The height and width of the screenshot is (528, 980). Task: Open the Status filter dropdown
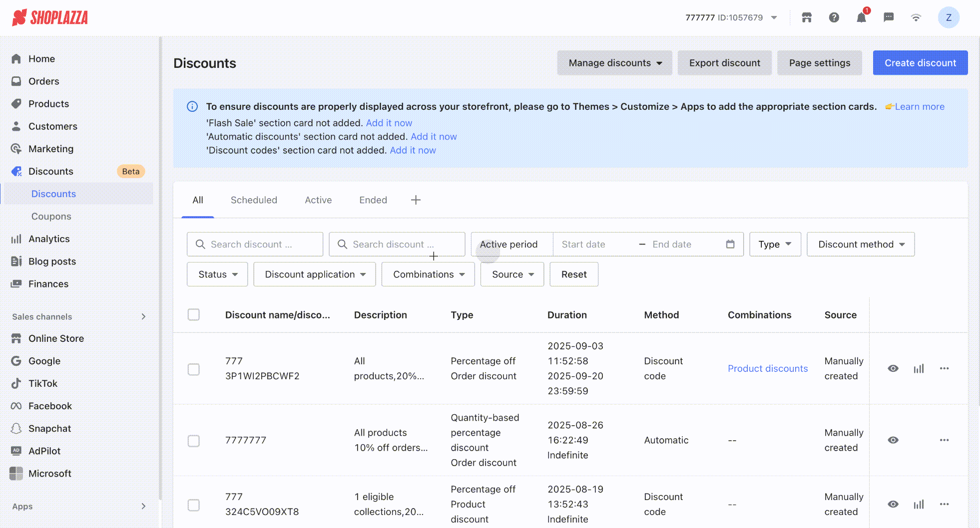(217, 274)
